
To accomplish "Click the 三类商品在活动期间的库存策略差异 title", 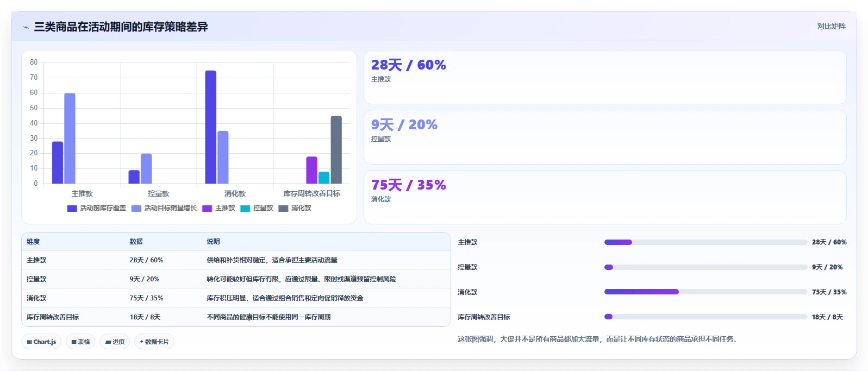I will point(121,27).
